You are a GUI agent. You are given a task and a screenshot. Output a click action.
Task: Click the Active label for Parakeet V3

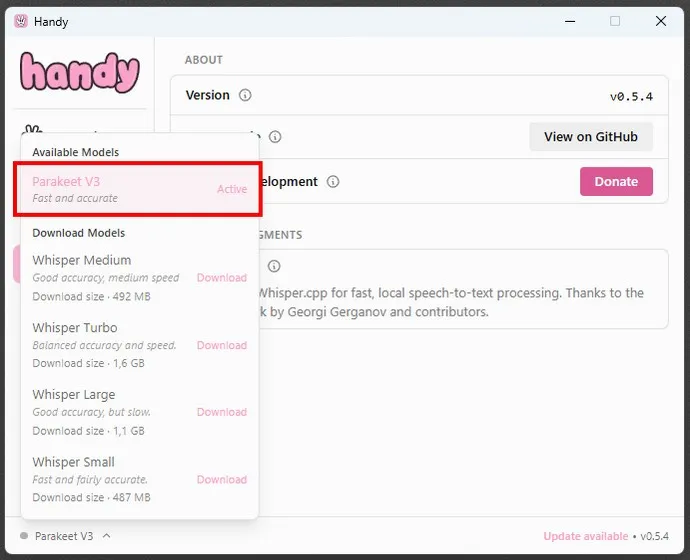(x=232, y=189)
